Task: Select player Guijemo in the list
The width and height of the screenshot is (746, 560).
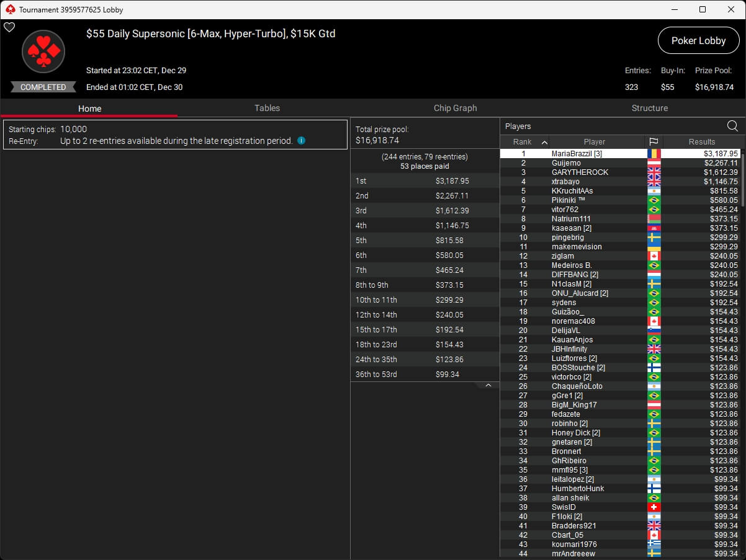Action: (566, 163)
